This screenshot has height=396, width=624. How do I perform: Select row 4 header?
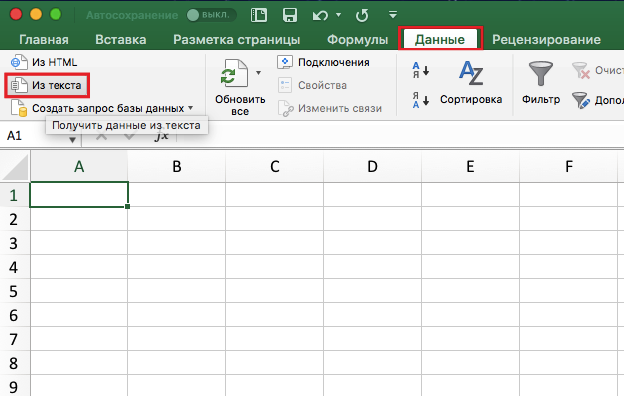(x=15, y=267)
